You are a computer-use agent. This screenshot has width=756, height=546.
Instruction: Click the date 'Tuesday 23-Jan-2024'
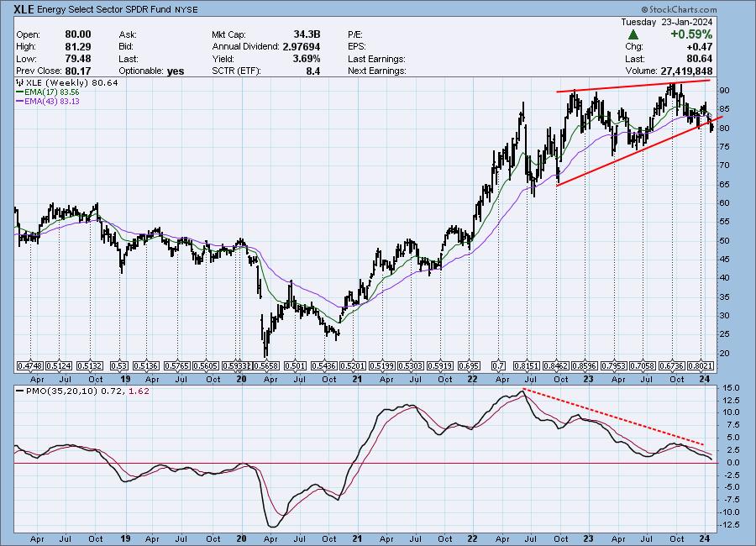point(666,22)
